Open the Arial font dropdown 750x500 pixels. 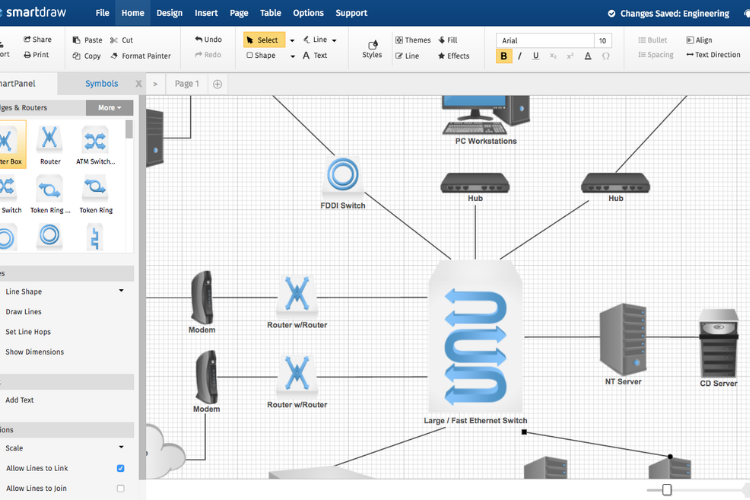tap(545, 41)
